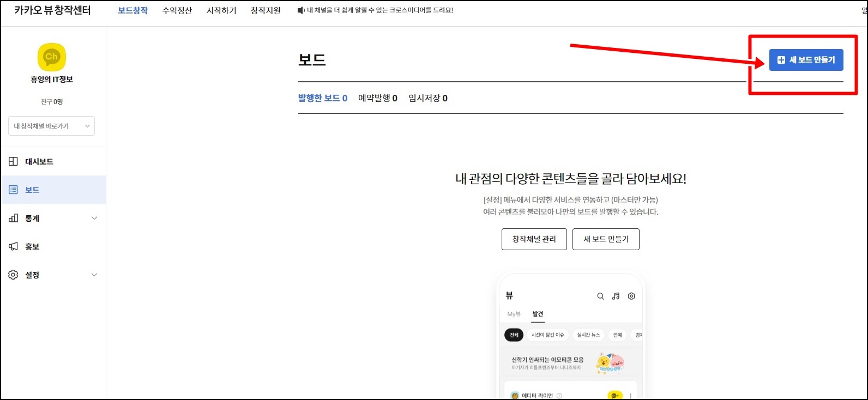The image size is (868, 400).
Task: Click the megaphone icon beside 홍보
Action: 13,246
